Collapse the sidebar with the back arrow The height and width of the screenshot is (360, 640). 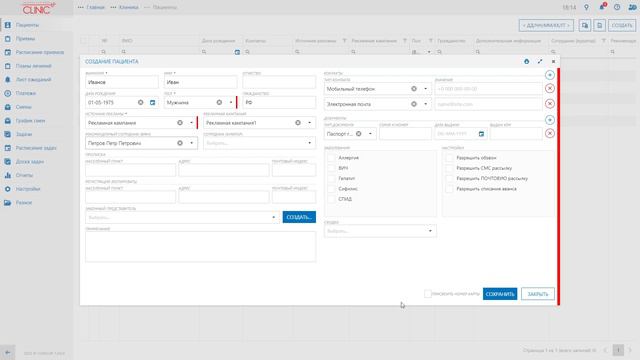(7, 353)
